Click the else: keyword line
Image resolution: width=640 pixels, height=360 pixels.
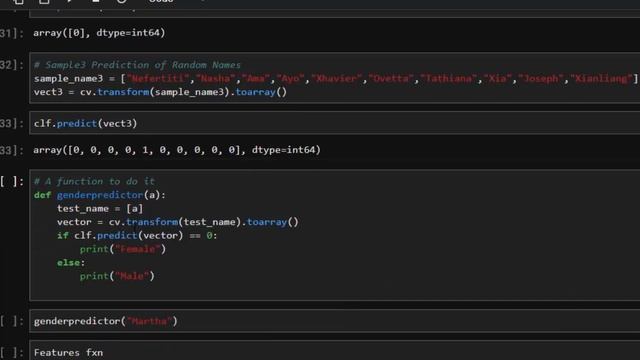[71, 262]
